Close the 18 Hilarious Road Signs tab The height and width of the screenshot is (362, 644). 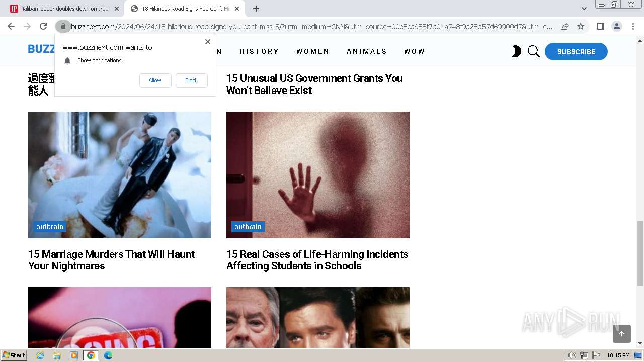[x=237, y=9]
